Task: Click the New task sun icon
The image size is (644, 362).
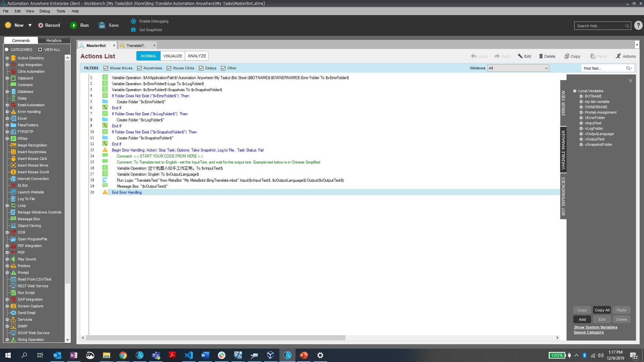Action: point(8,25)
